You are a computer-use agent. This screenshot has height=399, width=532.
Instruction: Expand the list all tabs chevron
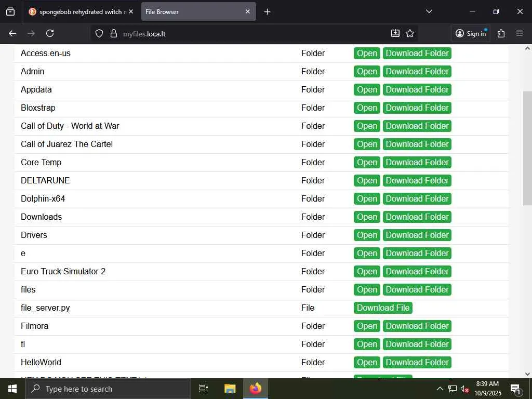pos(429,11)
